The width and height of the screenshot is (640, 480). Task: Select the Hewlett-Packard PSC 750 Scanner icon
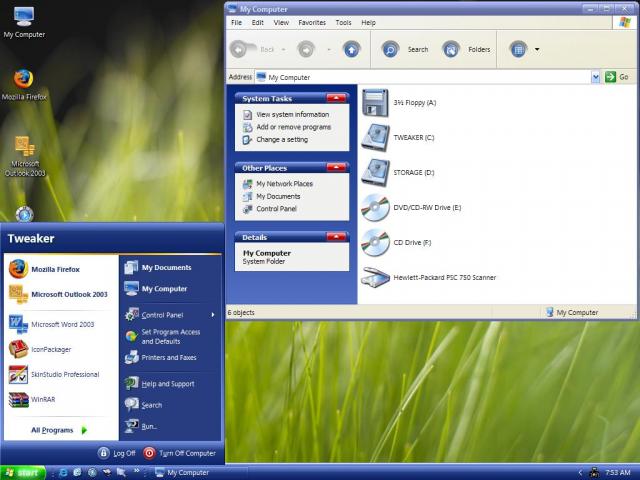click(x=375, y=278)
